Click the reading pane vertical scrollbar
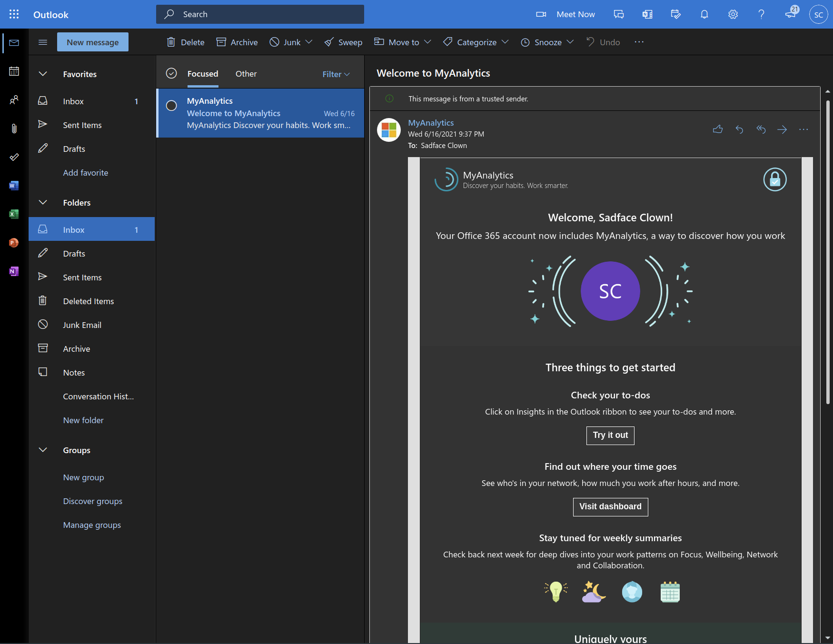This screenshot has height=644, width=833. (x=828, y=252)
